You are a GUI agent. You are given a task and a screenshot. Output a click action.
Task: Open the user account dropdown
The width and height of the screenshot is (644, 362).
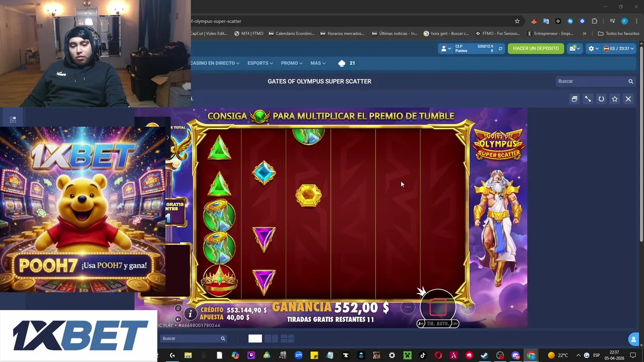[x=446, y=49]
